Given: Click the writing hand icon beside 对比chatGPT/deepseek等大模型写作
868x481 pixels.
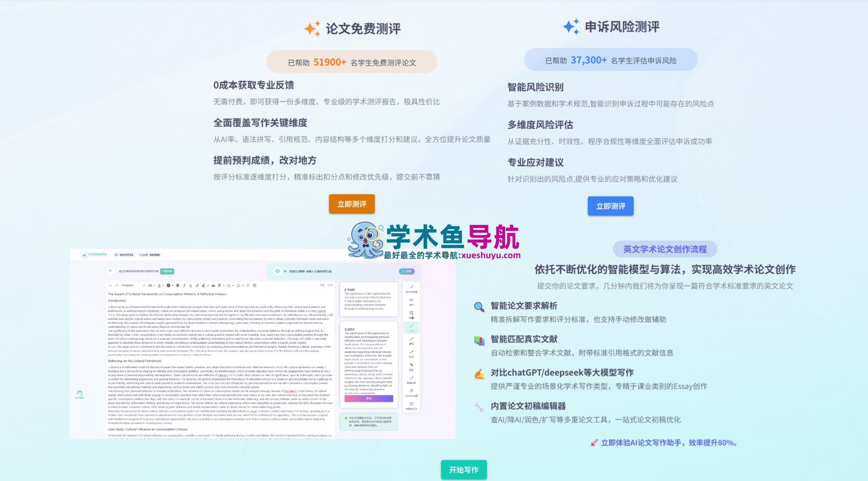Looking at the screenshot, I should [479, 374].
